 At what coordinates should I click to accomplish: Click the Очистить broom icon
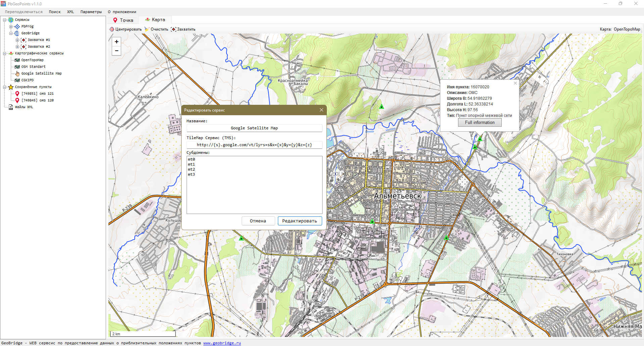click(147, 29)
